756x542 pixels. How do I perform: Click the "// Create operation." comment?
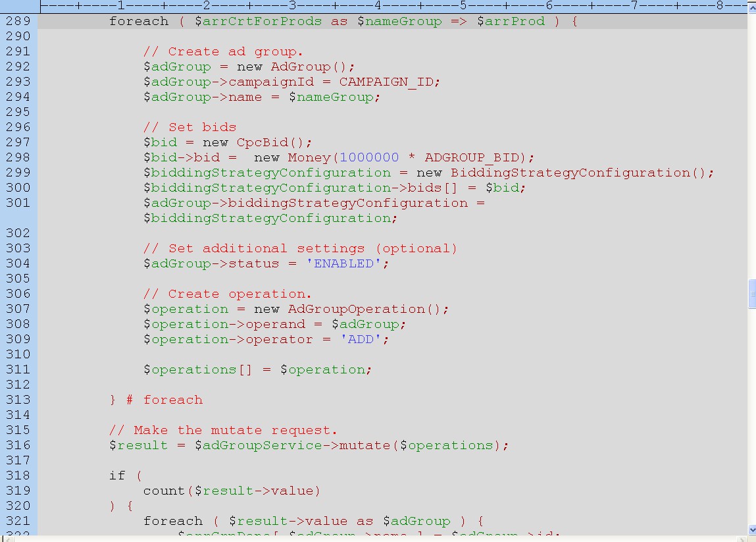(x=228, y=294)
